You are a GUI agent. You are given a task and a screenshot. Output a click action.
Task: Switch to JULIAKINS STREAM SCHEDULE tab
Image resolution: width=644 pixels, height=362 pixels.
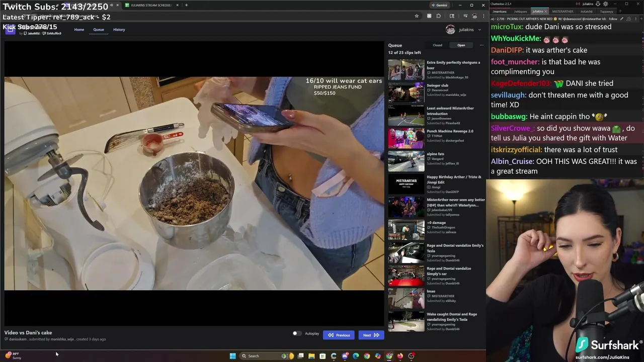click(x=151, y=5)
